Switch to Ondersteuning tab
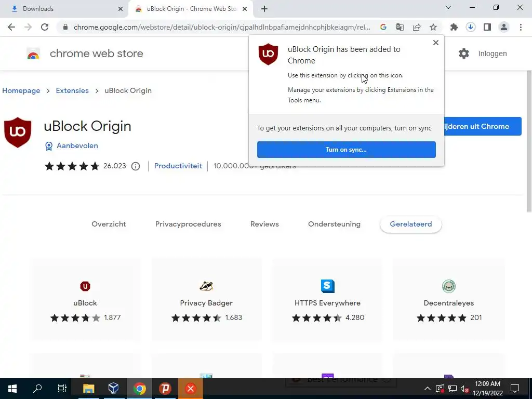This screenshot has height=399, width=532. click(x=334, y=224)
